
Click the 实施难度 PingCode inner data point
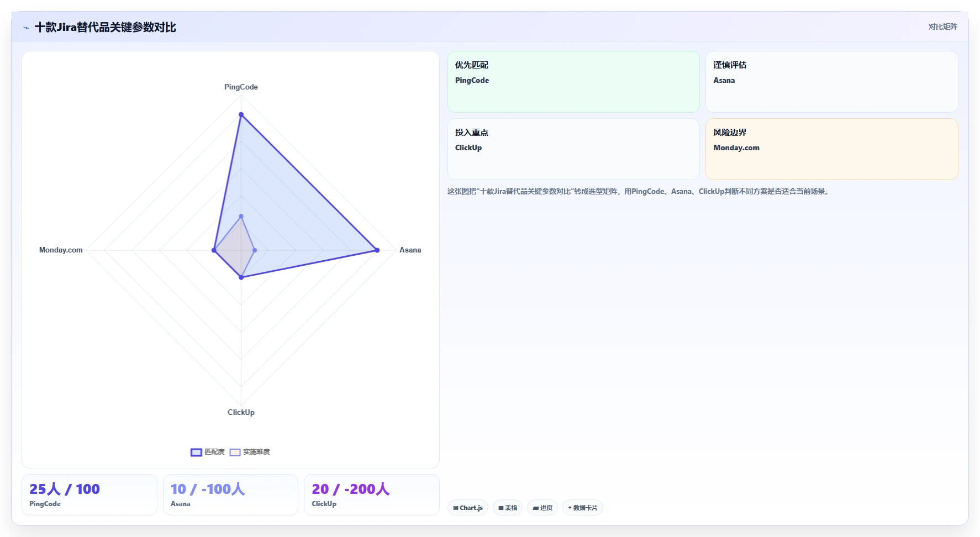click(241, 216)
